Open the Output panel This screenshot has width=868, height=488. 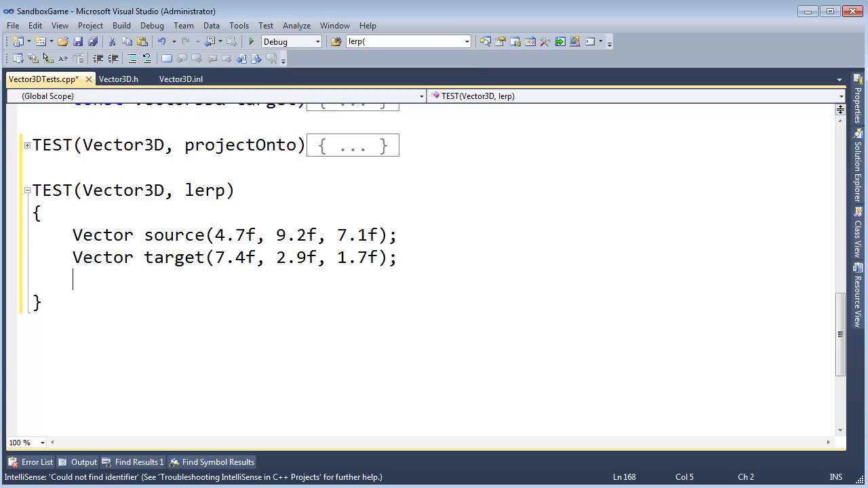click(77, 462)
